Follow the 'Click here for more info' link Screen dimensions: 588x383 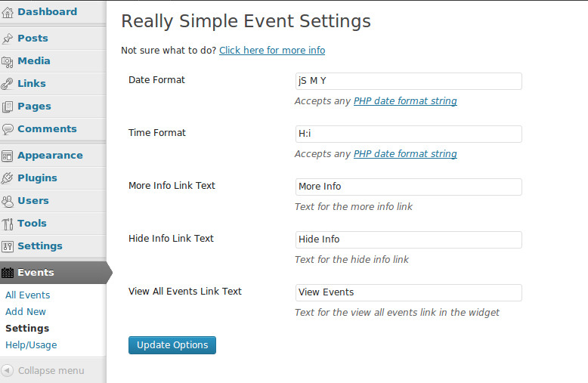tap(272, 51)
